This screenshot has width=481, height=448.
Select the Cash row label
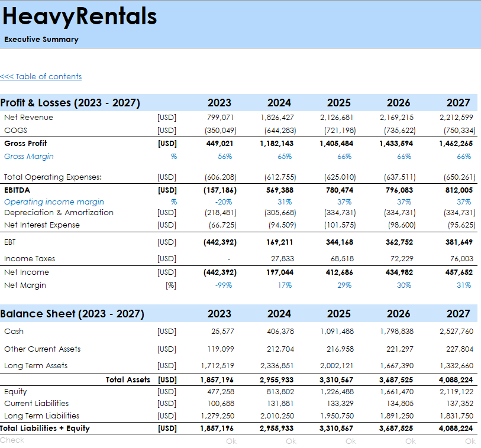[14, 331]
